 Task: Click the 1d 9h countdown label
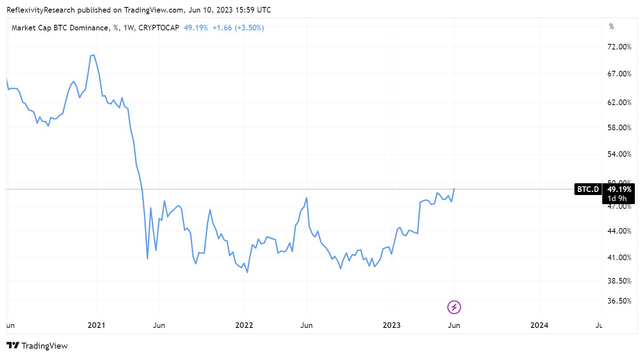point(617,198)
